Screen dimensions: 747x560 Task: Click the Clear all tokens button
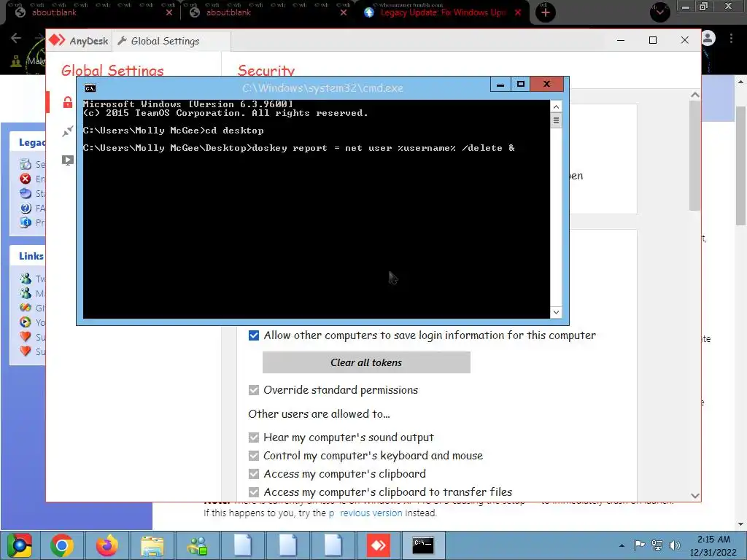pyautogui.click(x=366, y=362)
